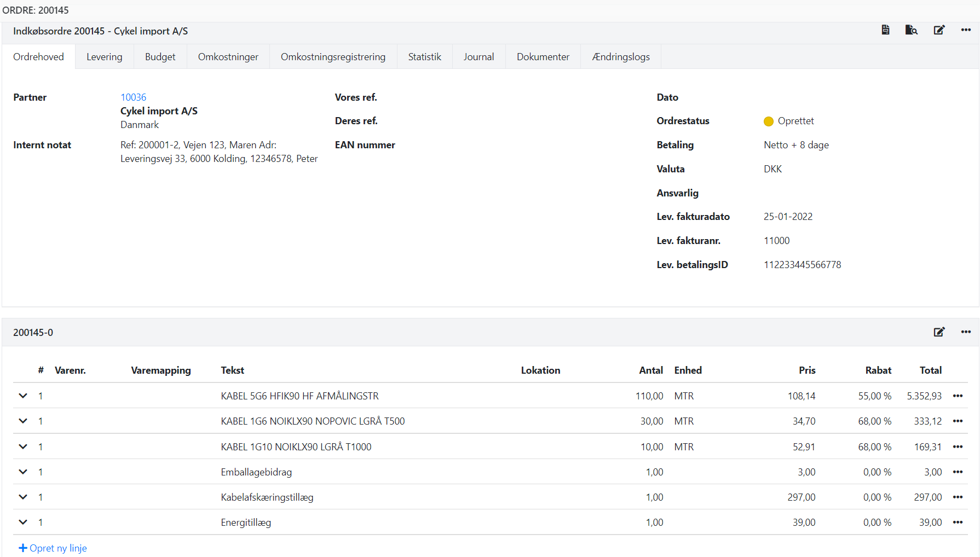Switch to the Levering tab
Viewport: 980px width, 557px height.
(x=104, y=57)
